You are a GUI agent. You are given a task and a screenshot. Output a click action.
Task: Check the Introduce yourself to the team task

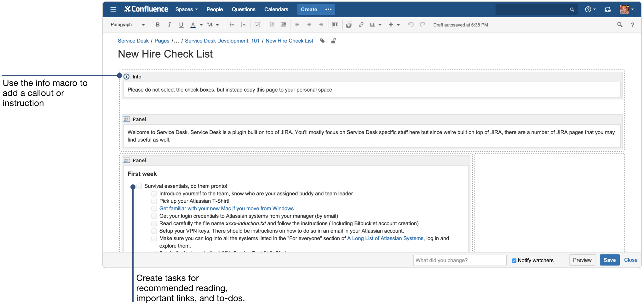pyautogui.click(x=154, y=194)
